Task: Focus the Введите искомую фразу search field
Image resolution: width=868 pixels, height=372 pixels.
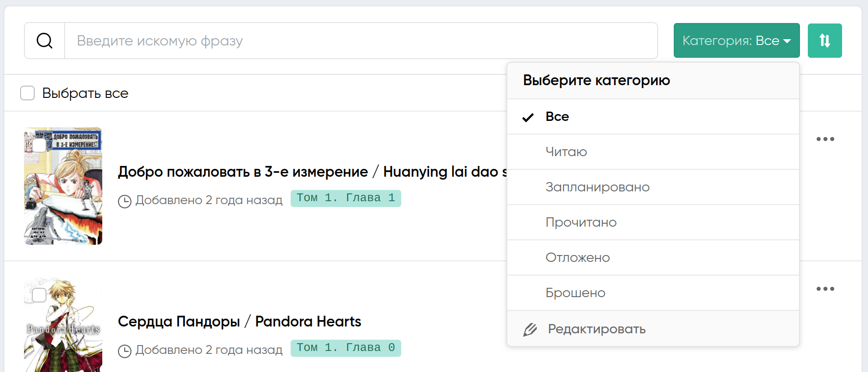Action: (x=361, y=41)
